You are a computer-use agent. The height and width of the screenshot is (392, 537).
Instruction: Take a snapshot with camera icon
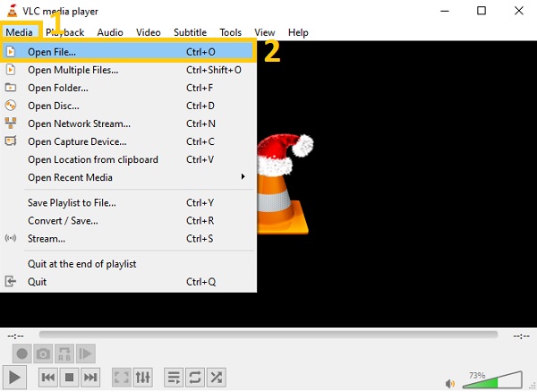click(43, 354)
